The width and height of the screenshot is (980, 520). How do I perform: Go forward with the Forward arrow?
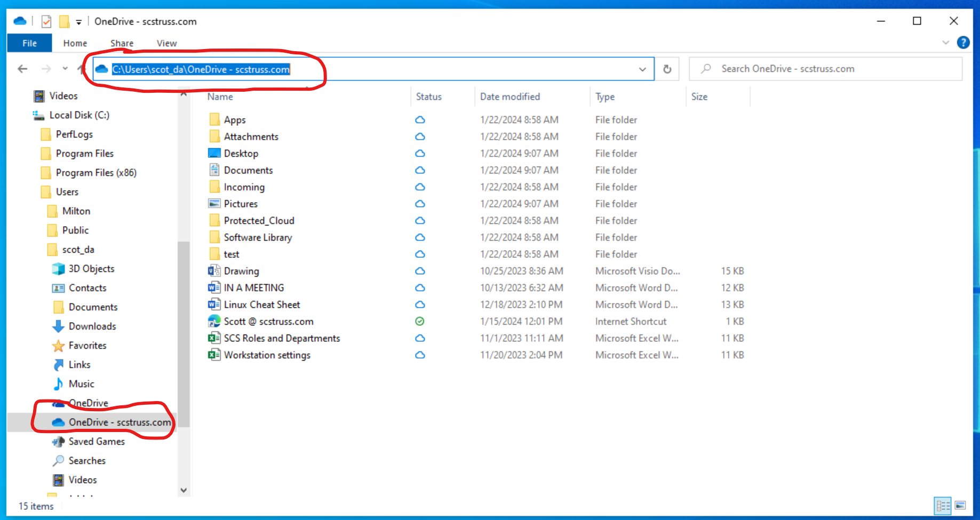(x=46, y=69)
